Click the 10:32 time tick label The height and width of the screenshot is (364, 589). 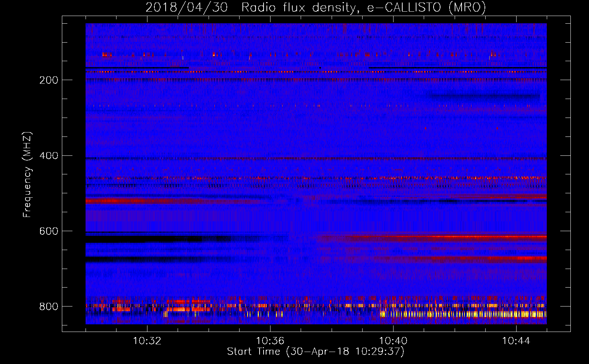tap(147, 341)
